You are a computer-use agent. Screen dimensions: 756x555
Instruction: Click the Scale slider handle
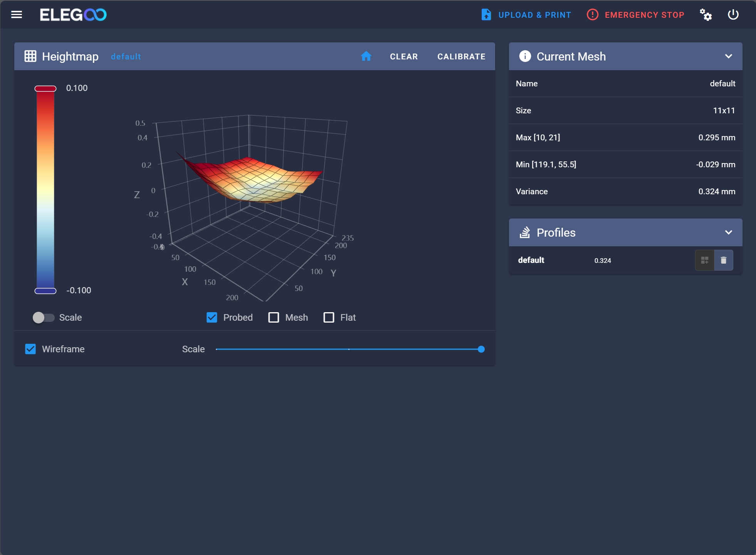click(481, 349)
